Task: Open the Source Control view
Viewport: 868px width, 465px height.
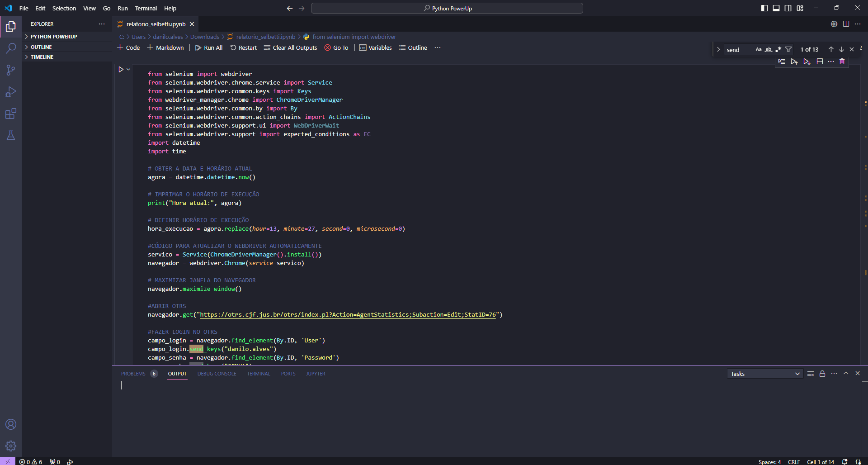Action: coord(11,70)
